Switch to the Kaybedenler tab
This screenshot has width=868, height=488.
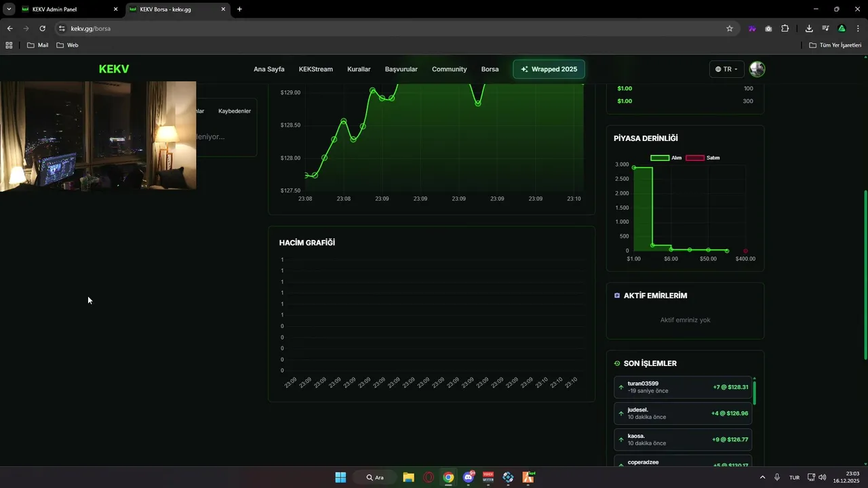pyautogui.click(x=235, y=111)
